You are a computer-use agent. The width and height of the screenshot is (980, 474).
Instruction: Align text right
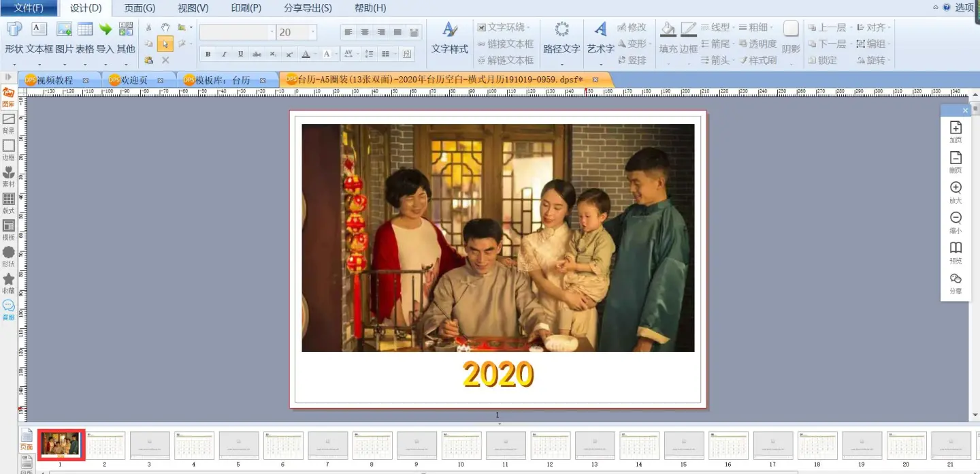[x=381, y=32]
